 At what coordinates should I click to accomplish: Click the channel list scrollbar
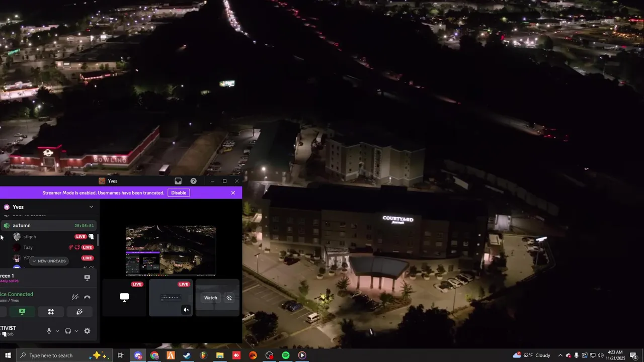coord(98,240)
